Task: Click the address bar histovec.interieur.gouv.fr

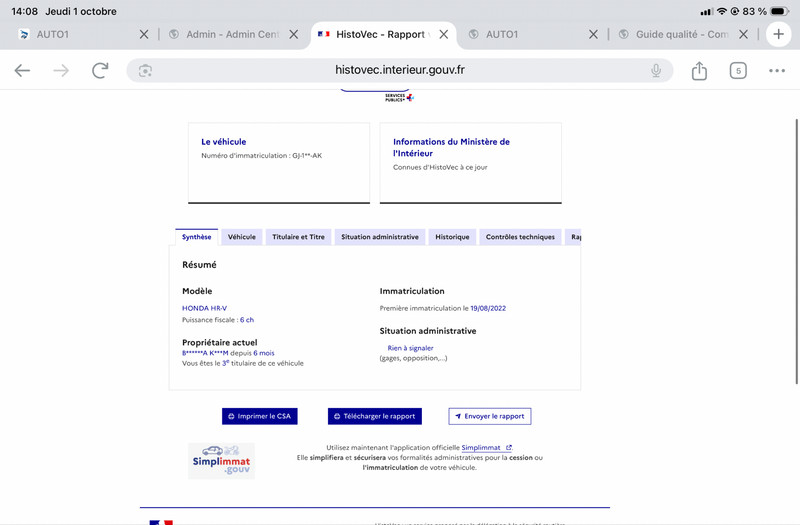Action: [399, 70]
